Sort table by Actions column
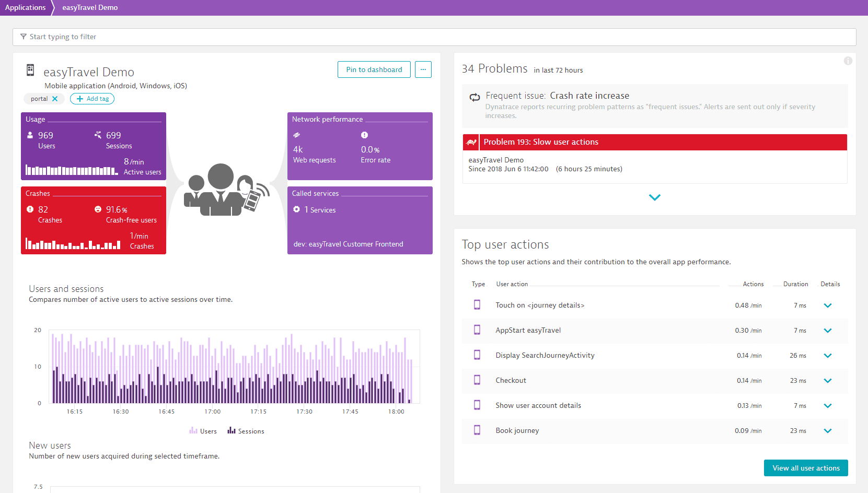Image resolution: width=868 pixels, height=493 pixels. (x=753, y=284)
